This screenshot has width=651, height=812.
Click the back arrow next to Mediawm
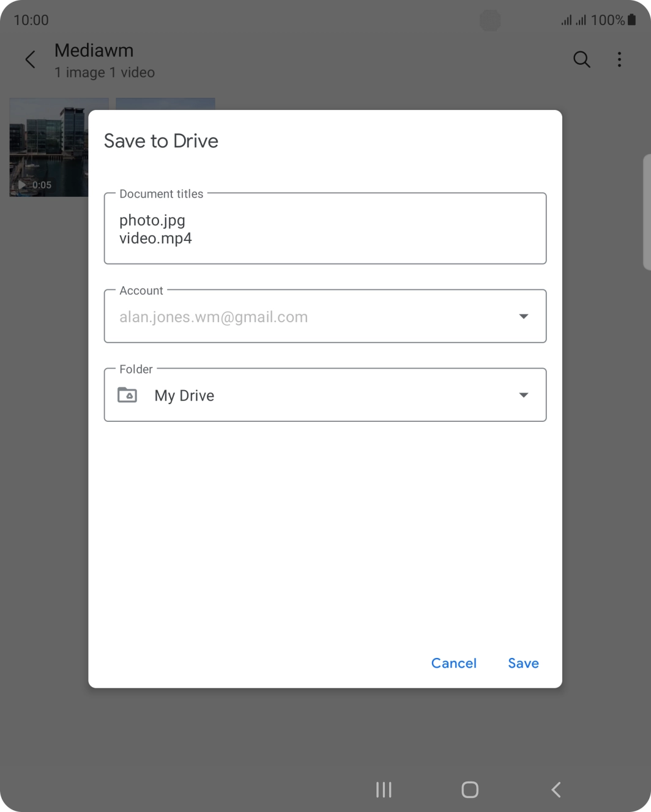point(30,59)
